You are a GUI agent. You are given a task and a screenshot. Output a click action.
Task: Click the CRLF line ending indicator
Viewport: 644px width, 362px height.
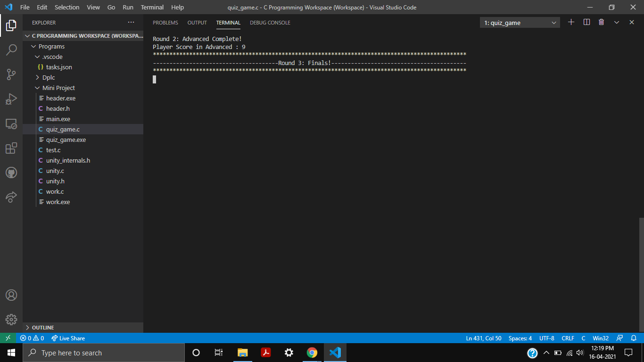click(568, 338)
